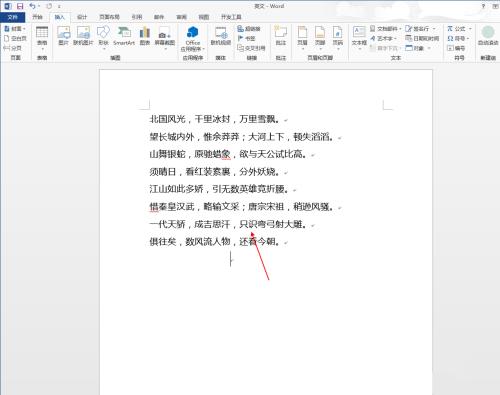Screen dimensions: 500x395
Task: Click the Hyperlink button
Action: click(x=249, y=29)
